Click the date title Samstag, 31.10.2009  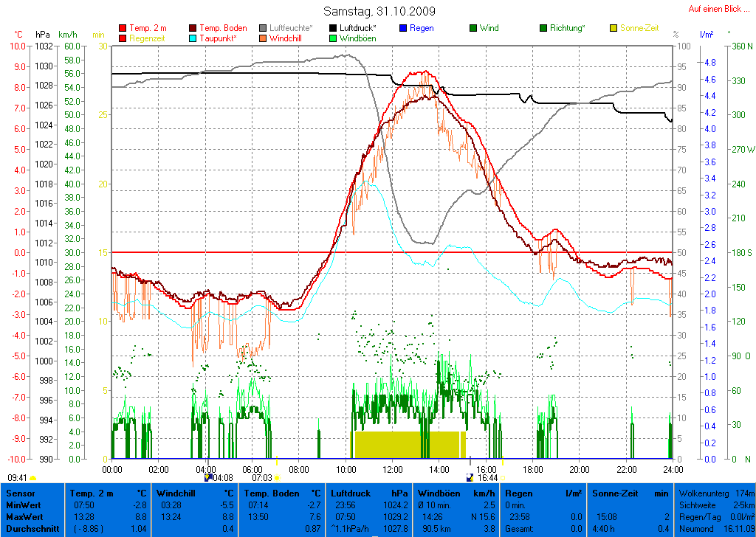pos(379,12)
